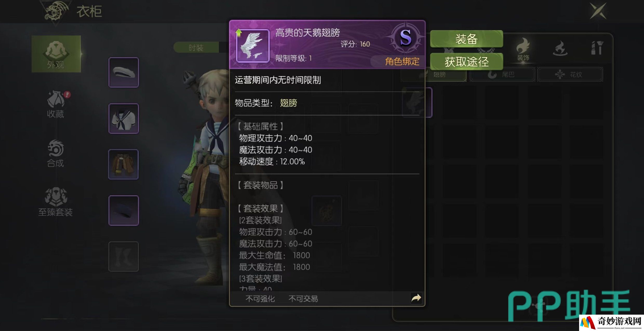Image resolution: width=644 pixels, height=331 pixels.
Task: Select the 尾巴 tail sub-tab
Action: tap(502, 75)
